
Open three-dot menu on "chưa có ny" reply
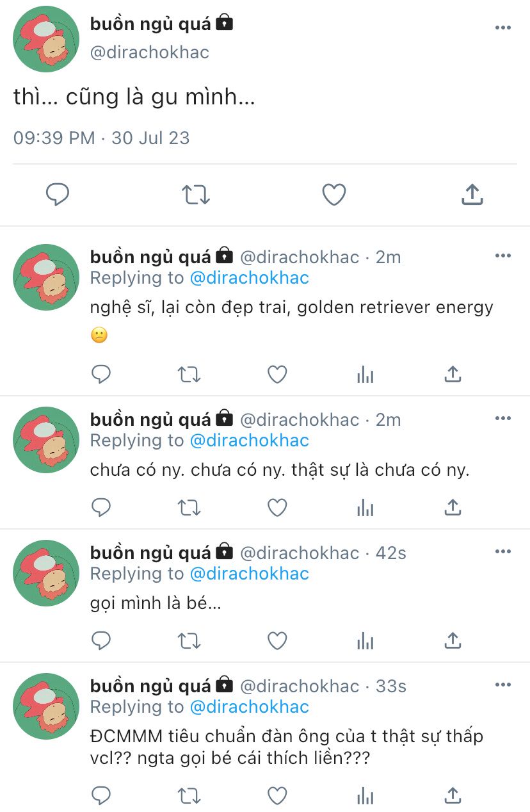click(x=503, y=419)
